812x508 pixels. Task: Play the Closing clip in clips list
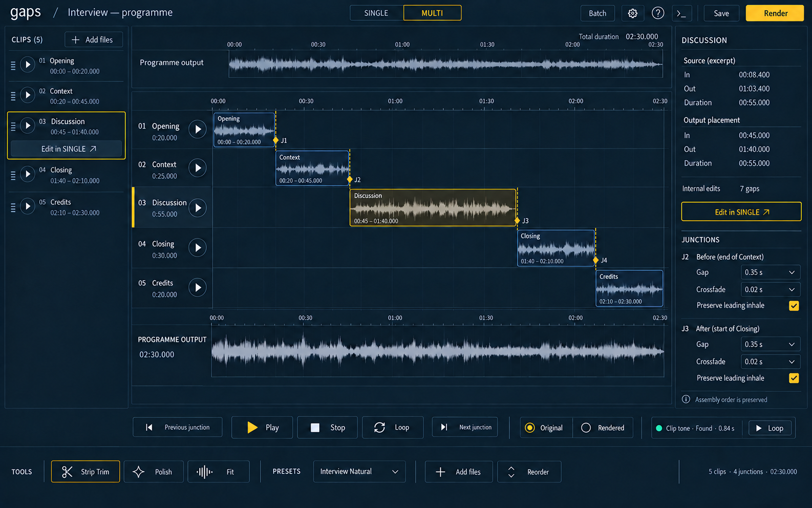pos(28,174)
